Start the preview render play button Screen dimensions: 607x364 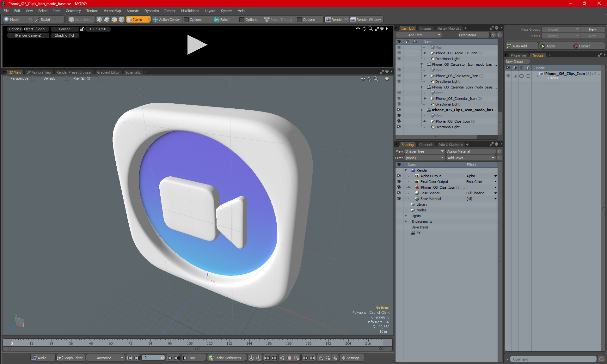(197, 45)
